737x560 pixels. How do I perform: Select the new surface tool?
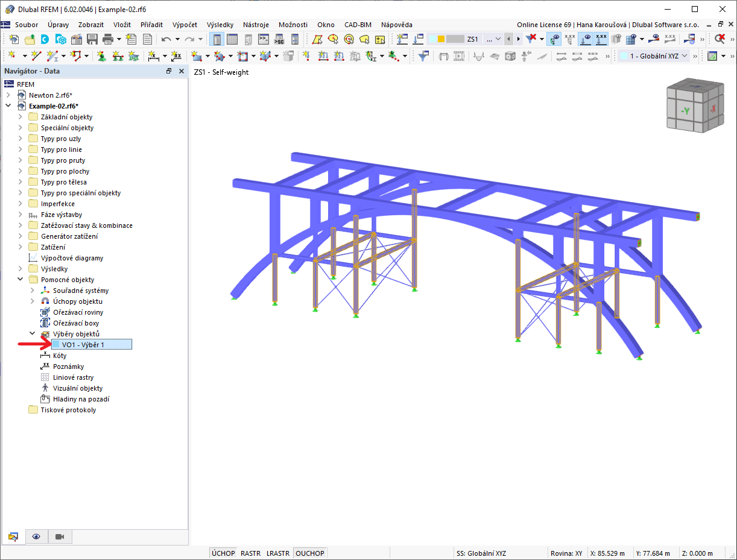coord(196,55)
